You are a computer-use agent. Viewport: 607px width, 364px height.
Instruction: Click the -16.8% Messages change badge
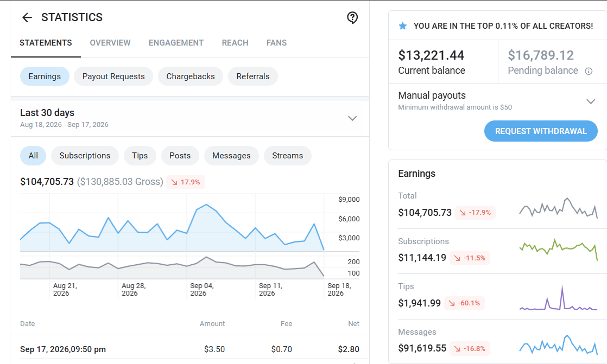(470, 348)
